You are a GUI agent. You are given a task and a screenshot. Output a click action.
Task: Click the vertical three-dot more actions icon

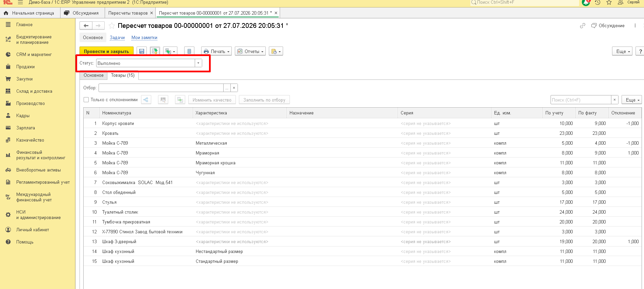(x=635, y=26)
